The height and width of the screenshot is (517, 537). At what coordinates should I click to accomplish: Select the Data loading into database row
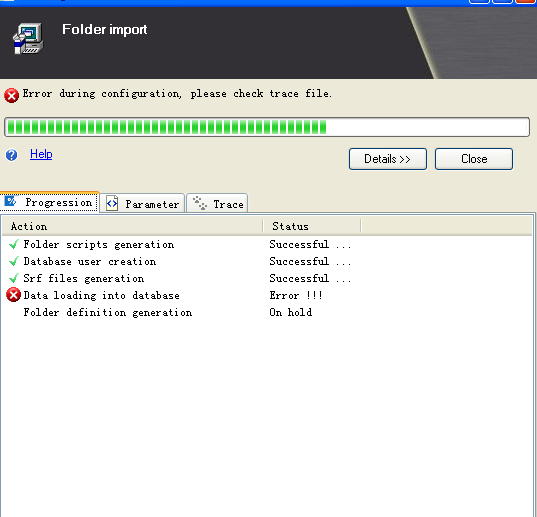click(x=267, y=295)
